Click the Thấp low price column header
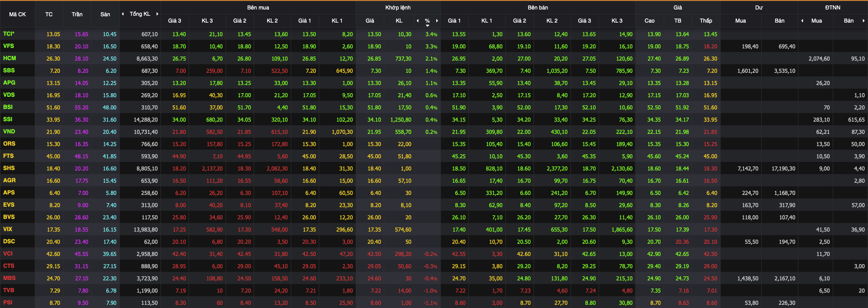The height and width of the screenshot is (308, 868). tap(706, 21)
